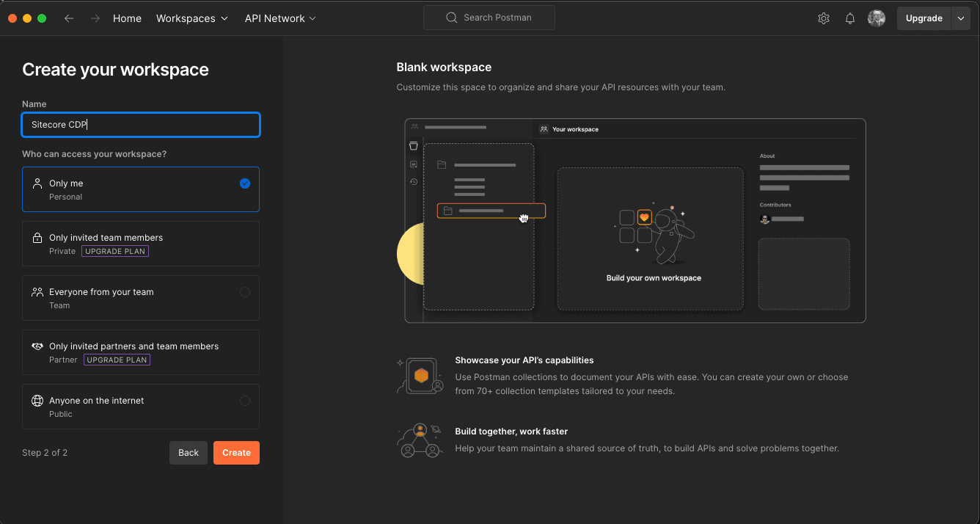
Task: Click the globe icon for public access
Action: [37, 401]
